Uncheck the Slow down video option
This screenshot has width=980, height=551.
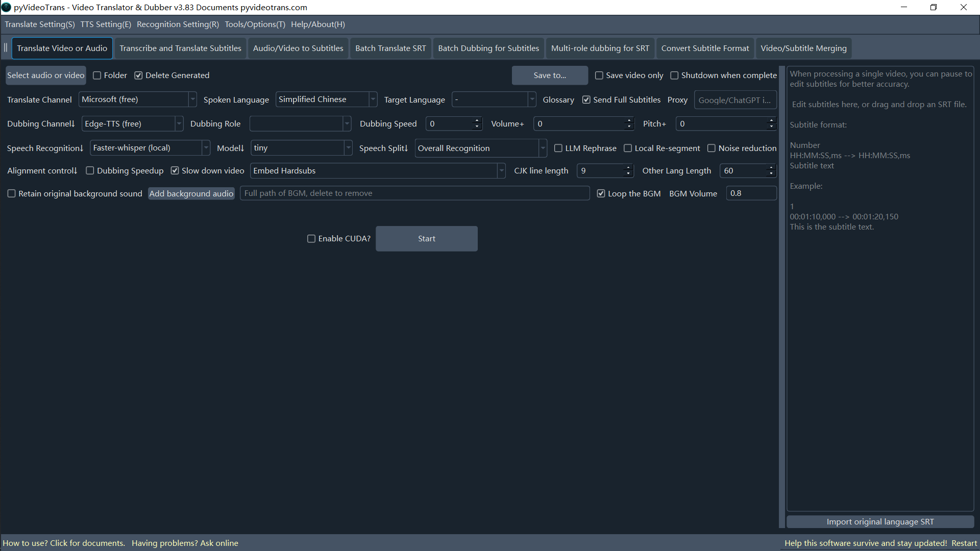(x=175, y=171)
